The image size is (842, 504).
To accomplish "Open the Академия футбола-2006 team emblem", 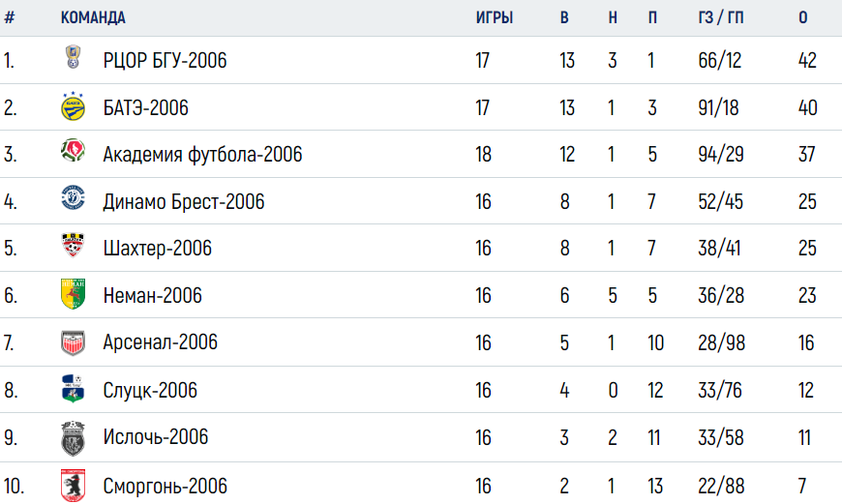I will [73, 150].
